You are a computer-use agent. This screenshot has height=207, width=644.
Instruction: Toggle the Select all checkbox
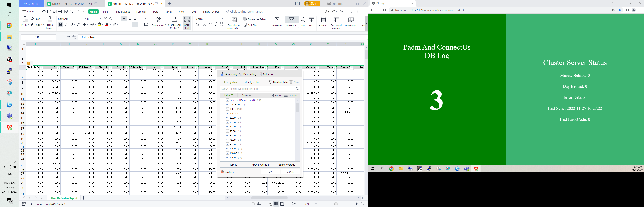click(x=227, y=100)
